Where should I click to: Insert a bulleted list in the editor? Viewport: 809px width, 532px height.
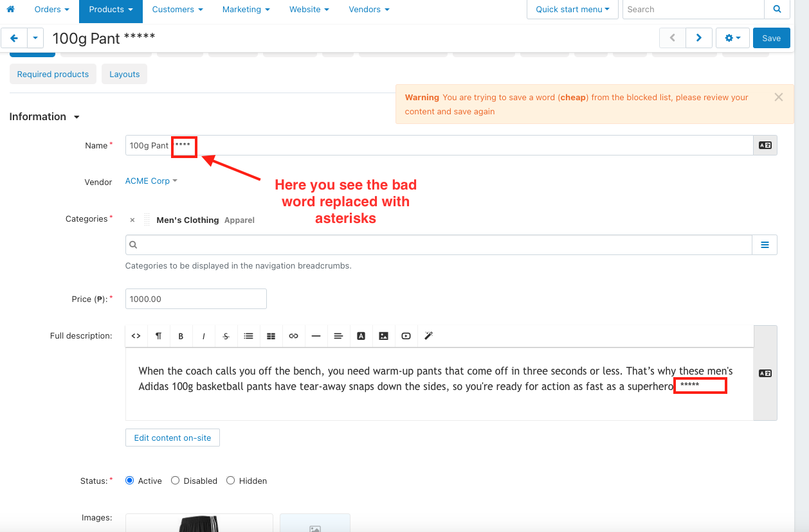248,336
